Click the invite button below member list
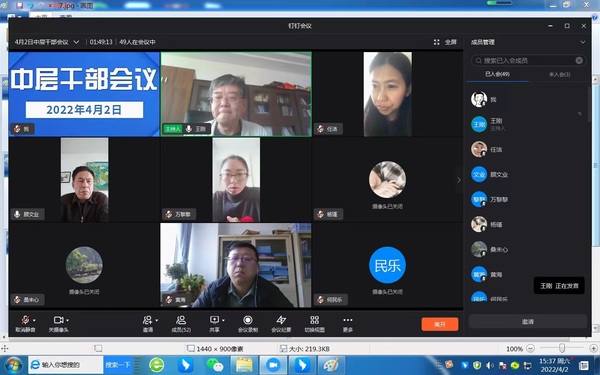The image size is (600, 375). [528, 322]
